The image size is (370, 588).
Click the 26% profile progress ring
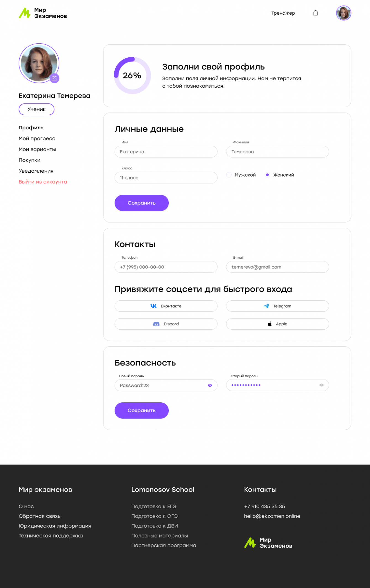pos(132,75)
